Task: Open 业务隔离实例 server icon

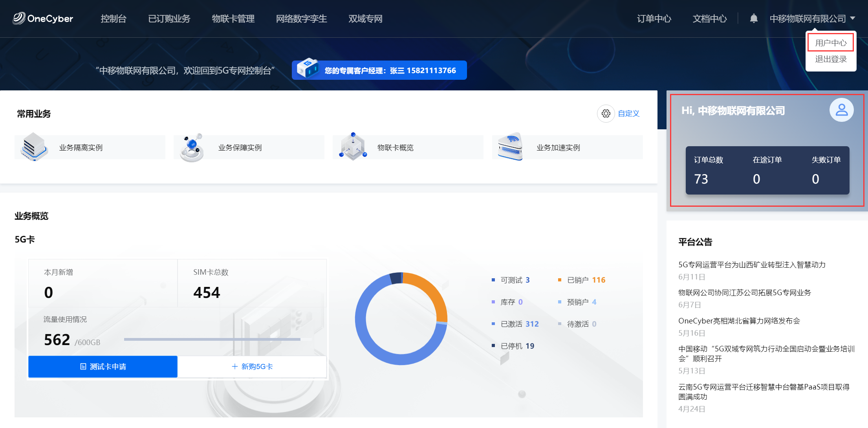Action: pos(34,147)
